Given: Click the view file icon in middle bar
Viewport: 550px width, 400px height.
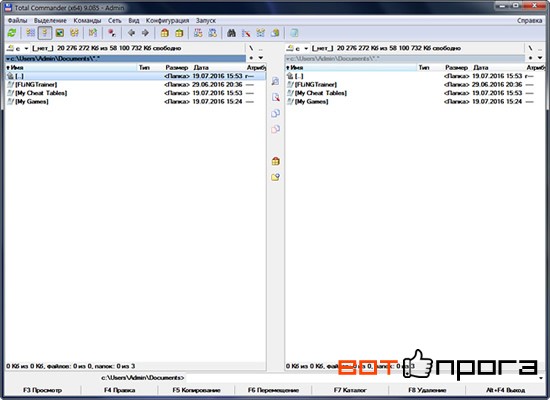Looking at the screenshot, I should point(275,81).
